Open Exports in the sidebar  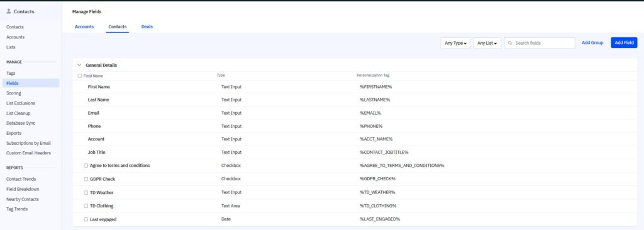pyautogui.click(x=14, y=134)
